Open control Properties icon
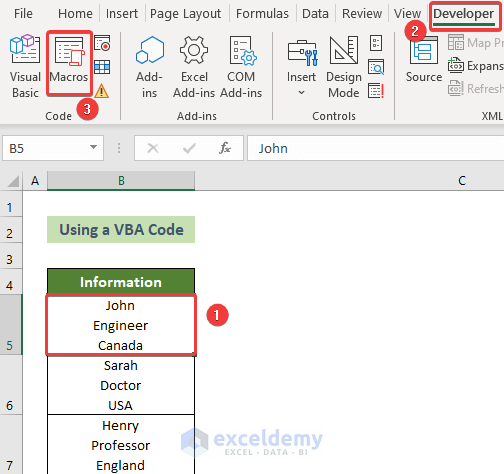This screenshot has height=474, width=504. [376, 43]
